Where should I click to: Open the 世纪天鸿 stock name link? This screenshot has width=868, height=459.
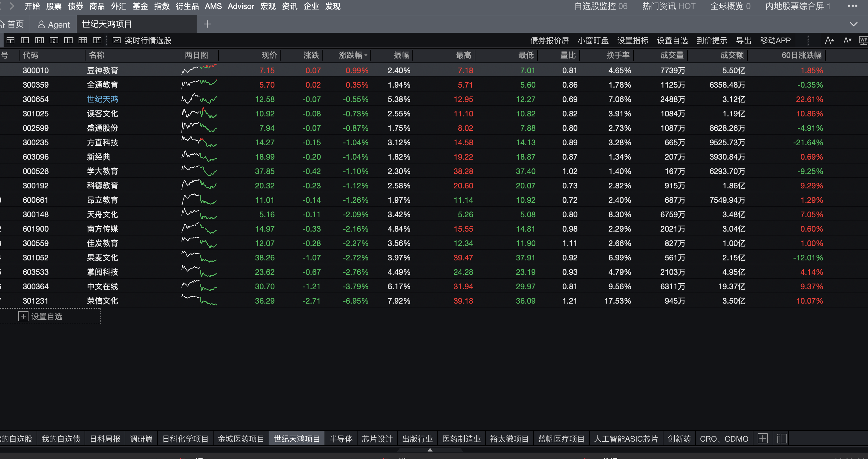(103, 99)
